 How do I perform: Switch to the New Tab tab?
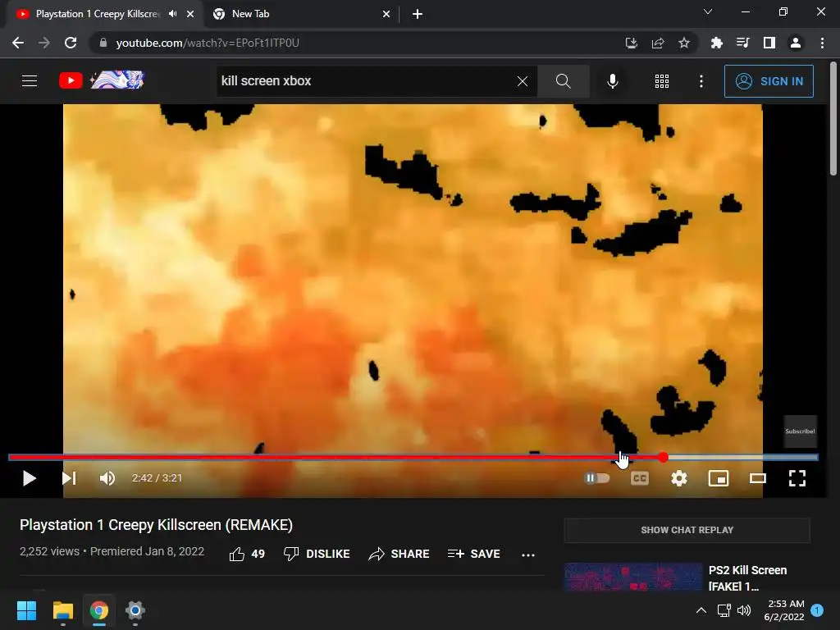pos(300,14)
